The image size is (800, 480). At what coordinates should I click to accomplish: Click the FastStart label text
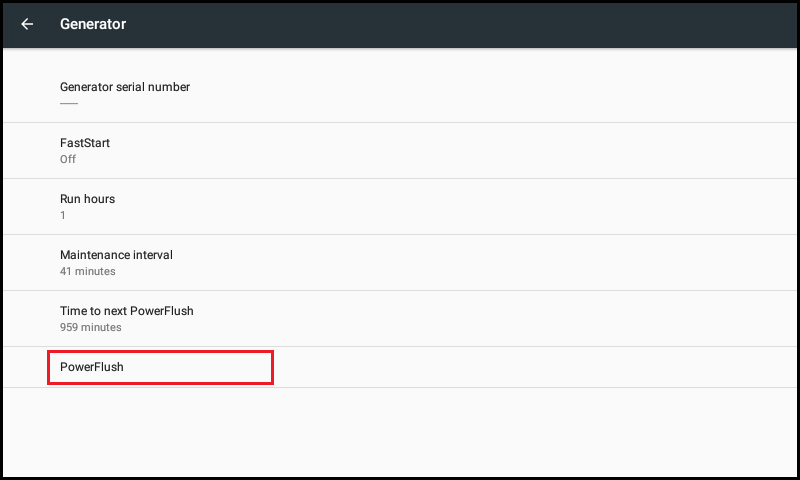(x=85, y=143)
